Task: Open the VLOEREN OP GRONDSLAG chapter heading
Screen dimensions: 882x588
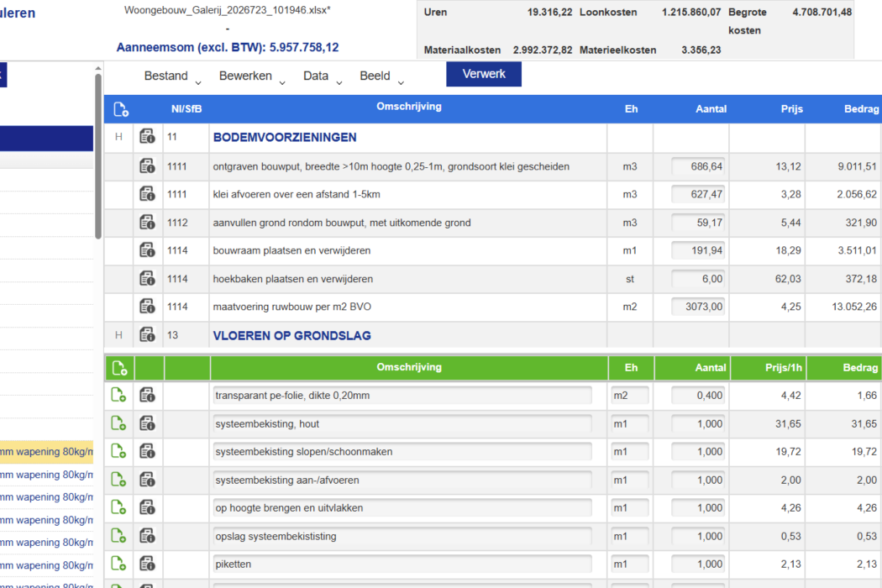Action: pyautogui.click(x=292, y=336)
